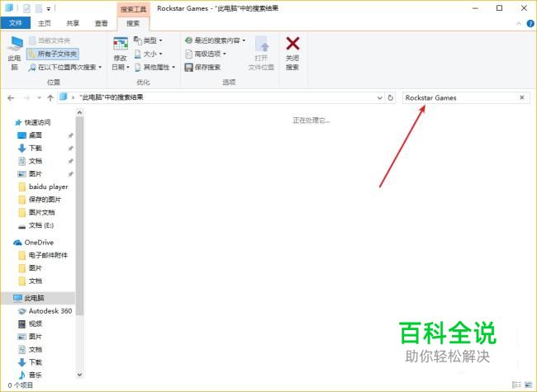Viewport: 537px width, 392px height.
Task: Click the Rockstar Games search box
Action: [x=459, y=98]
